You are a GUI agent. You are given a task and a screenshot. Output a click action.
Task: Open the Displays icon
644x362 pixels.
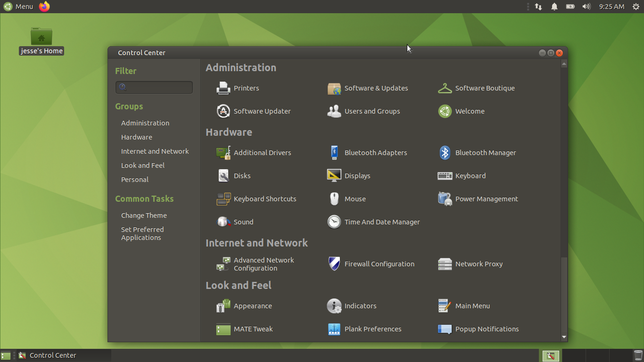coord(334,176)
